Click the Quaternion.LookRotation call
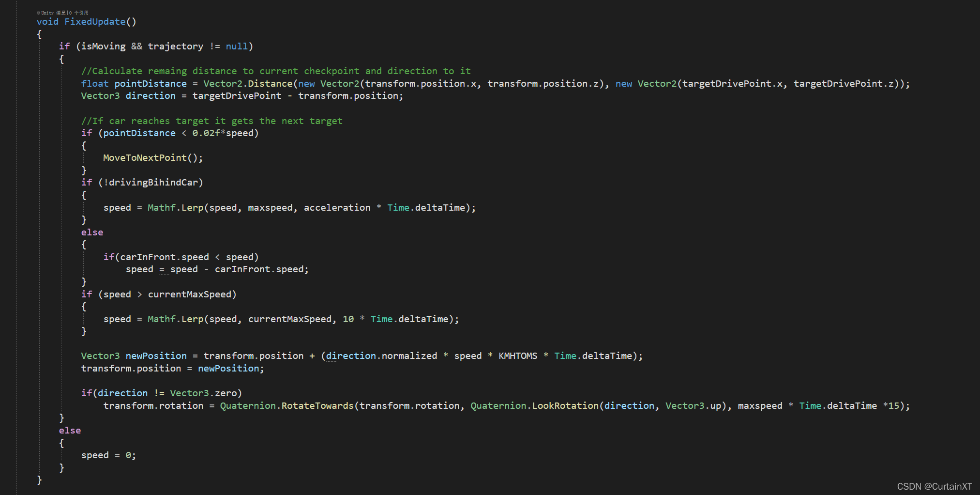Screen dimensions: 980x495 point(534,405)
